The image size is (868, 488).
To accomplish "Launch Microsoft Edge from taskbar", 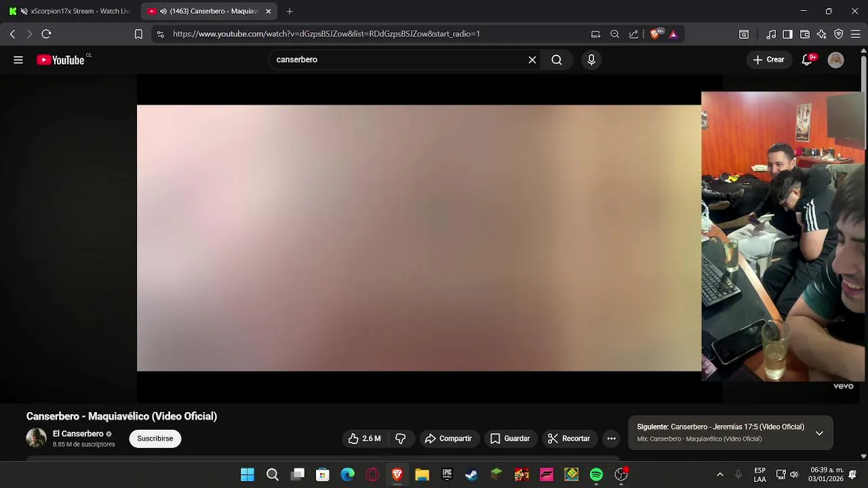I will [x=347, y=474].
